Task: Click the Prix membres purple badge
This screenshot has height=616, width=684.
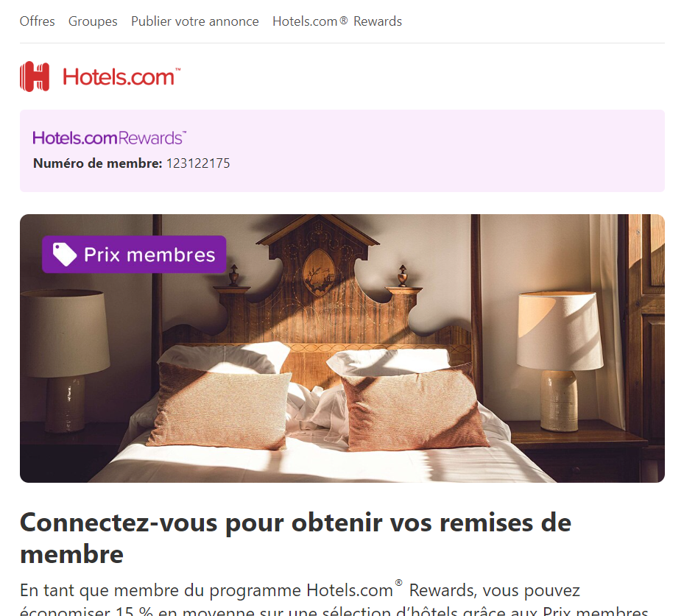Action: (x=134, y=254)
